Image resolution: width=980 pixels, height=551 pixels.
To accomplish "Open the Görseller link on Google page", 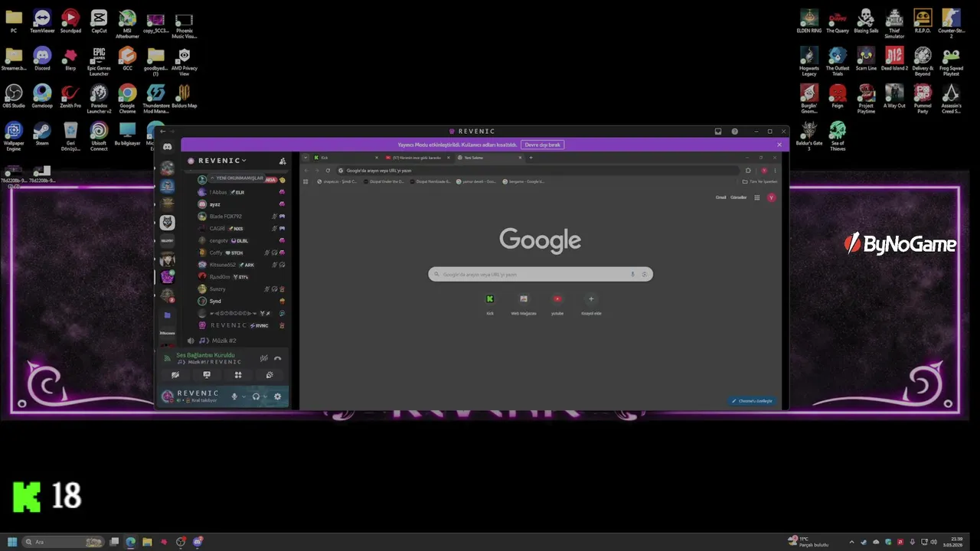I will click(x=738, y=197).
